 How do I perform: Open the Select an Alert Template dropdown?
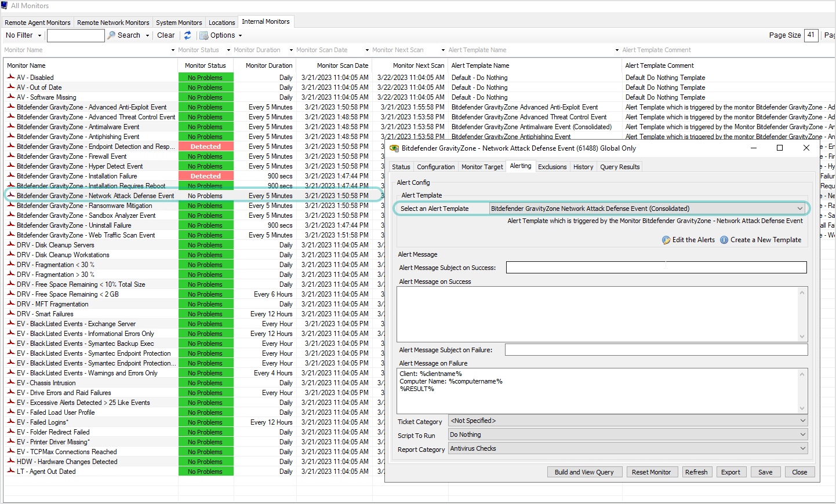click(799, 208)
